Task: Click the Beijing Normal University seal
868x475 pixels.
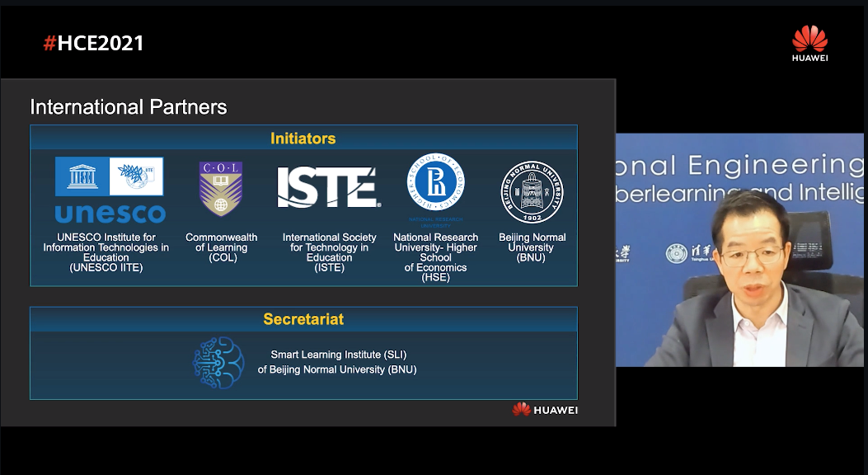Action: pos(532,191)
